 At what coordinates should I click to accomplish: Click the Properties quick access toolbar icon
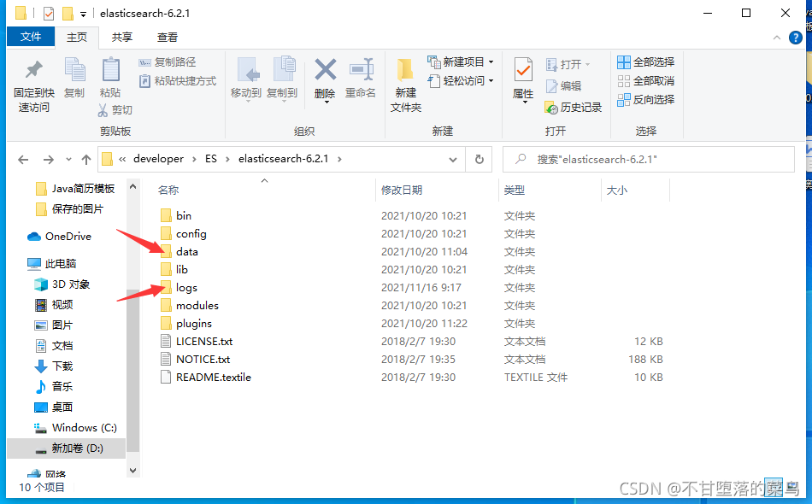tap(49, 14)
